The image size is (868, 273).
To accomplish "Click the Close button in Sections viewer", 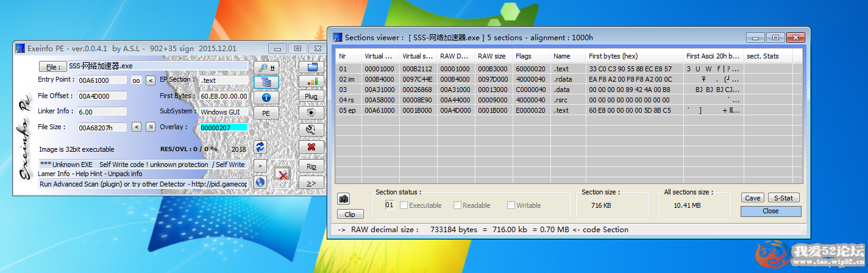I will (770, 211).
